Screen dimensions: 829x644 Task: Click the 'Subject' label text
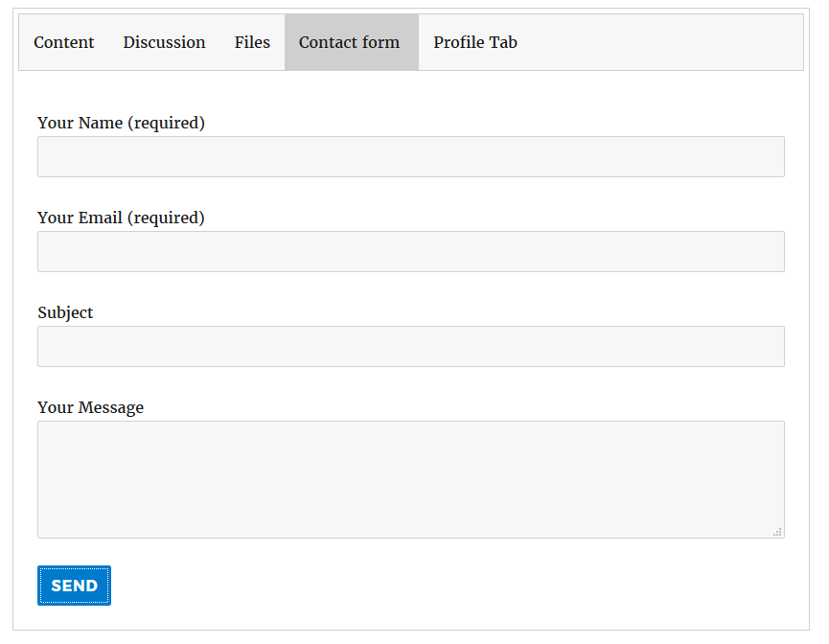[65, 312]
